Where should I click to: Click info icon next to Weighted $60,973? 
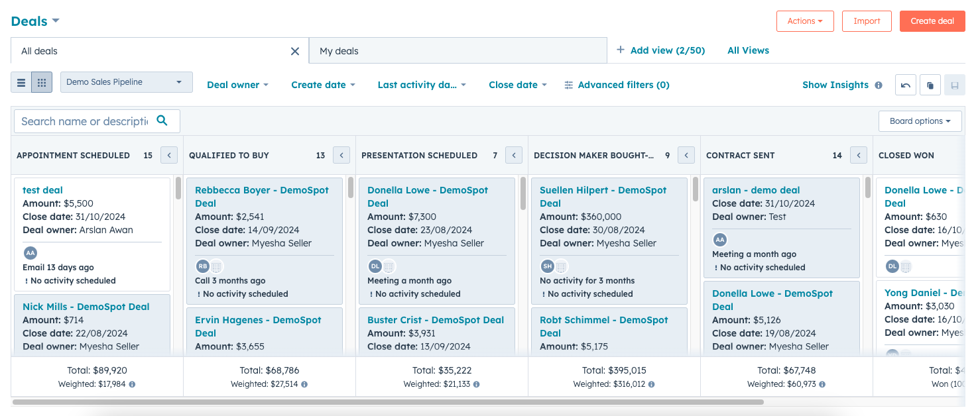tap(822, 384)
